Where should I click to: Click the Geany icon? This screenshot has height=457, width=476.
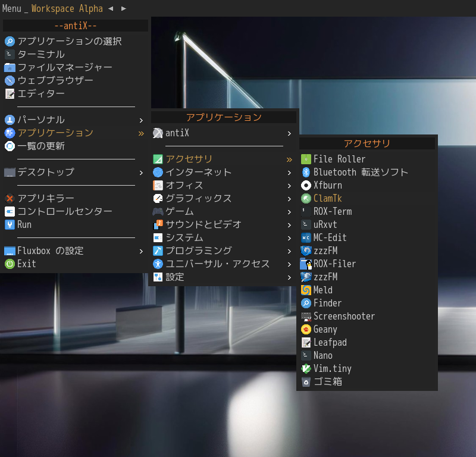coord(306,330)
